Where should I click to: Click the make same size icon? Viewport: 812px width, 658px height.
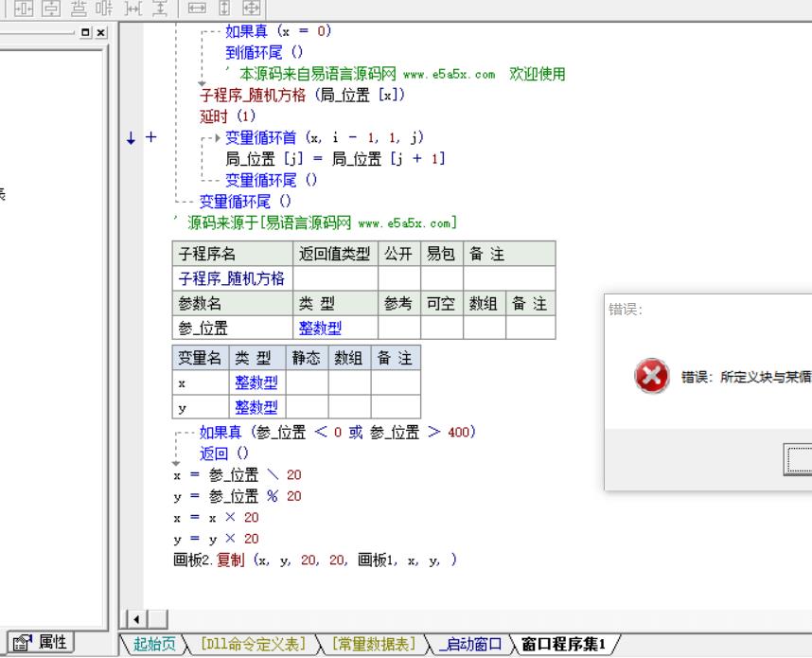[252, 9]
